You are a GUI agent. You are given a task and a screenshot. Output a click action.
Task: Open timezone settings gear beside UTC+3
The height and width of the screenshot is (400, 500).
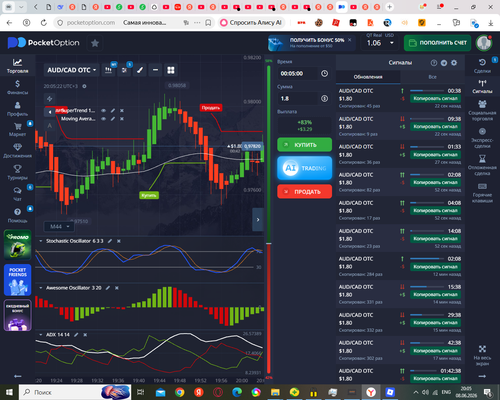[x=84, y=86]
